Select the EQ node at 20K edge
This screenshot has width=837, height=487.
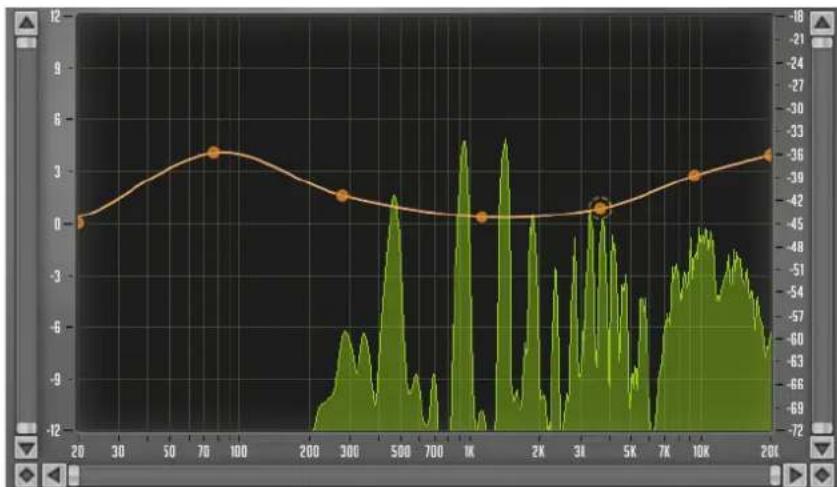click(769, 155)
